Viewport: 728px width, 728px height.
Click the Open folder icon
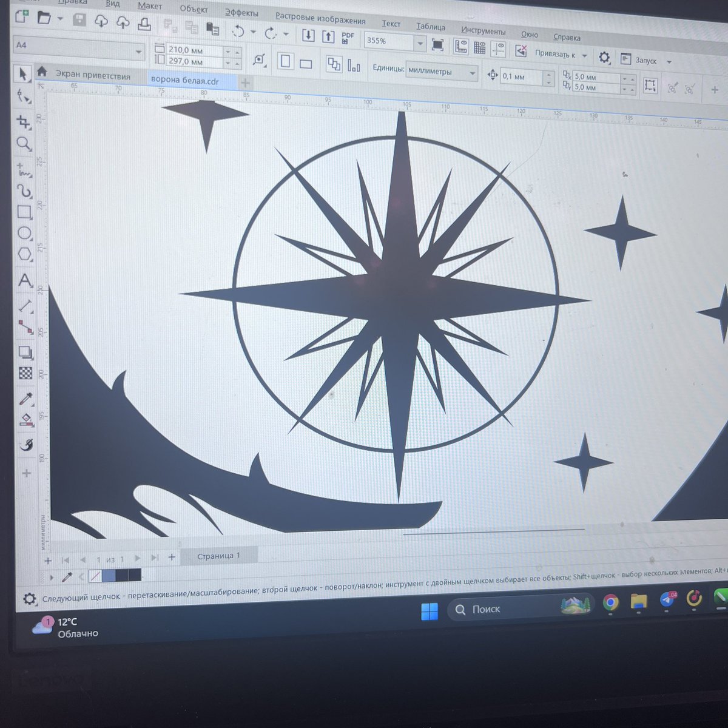pyautogui.click(x=44, y=18)
